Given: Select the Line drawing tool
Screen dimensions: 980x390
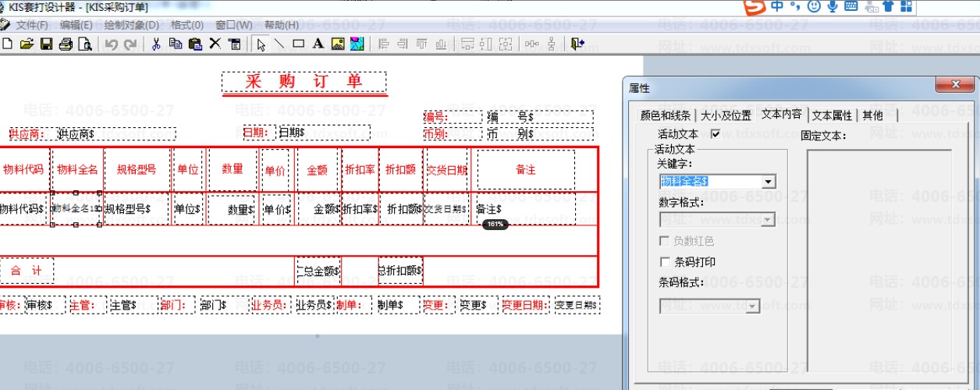Looking at the screenshot, I should (279, 44).
